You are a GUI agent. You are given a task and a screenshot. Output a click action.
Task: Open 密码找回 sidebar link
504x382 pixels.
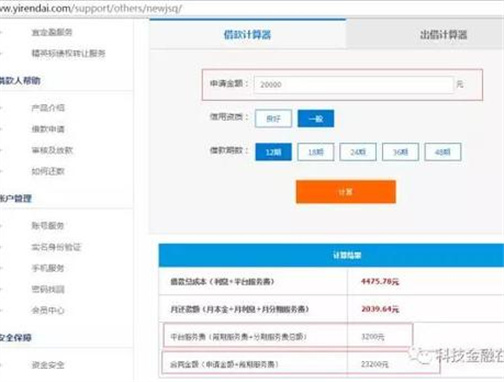pyautogui.click(x=48, y=289)
